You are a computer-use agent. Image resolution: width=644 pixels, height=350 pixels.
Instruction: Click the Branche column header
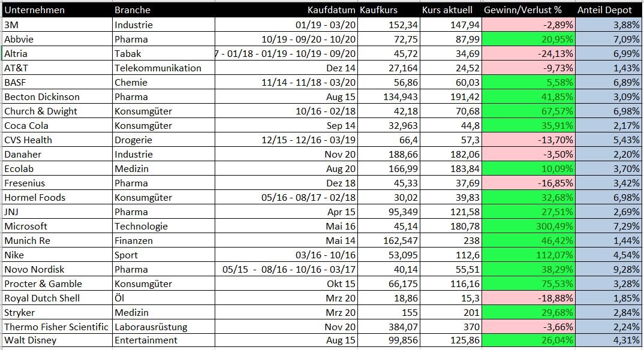pos(133,10)
